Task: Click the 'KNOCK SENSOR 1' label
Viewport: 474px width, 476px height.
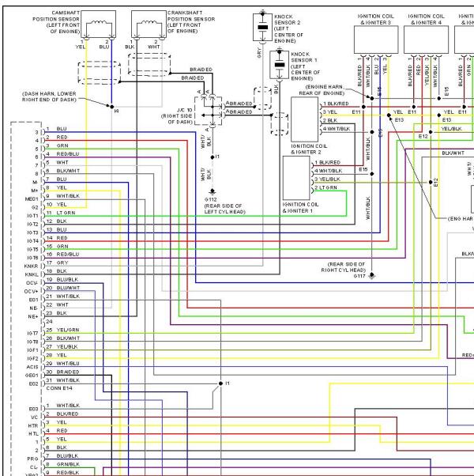Action: coord(306,66)
